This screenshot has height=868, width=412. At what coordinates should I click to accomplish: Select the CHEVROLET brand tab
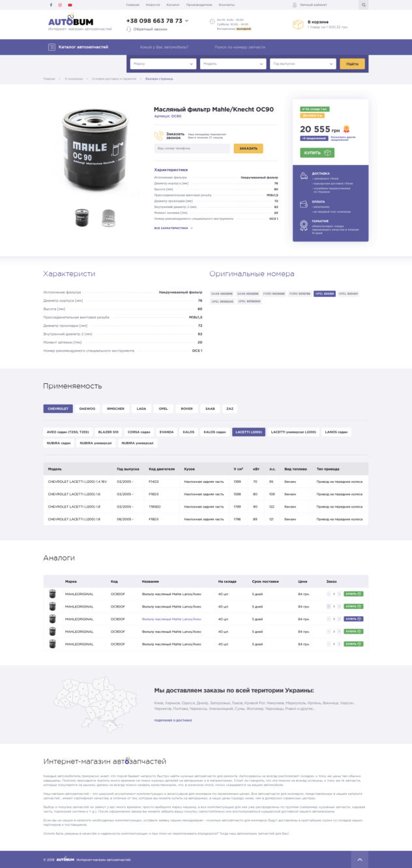pyautogui.click(x=58, y=409)
